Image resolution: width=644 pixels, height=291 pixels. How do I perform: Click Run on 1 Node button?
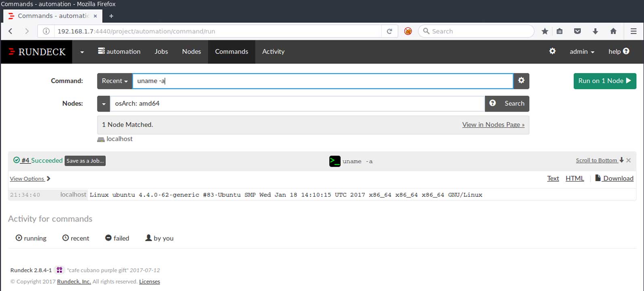[605, 81]
